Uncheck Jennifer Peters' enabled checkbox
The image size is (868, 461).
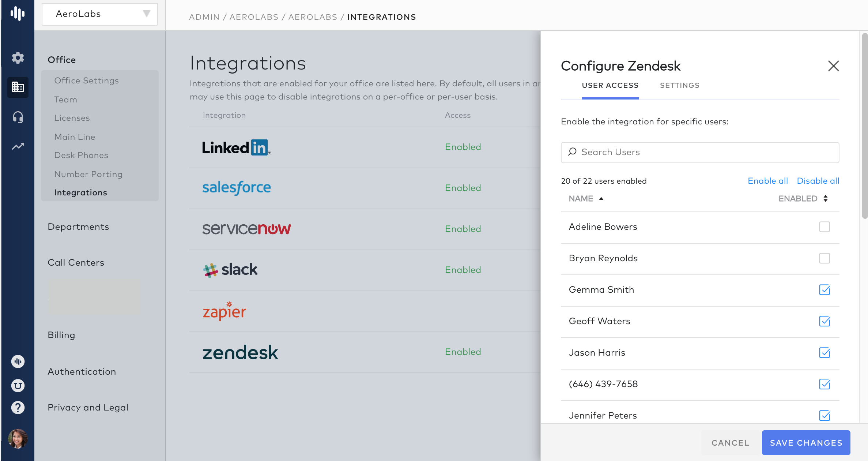[824, 416]
